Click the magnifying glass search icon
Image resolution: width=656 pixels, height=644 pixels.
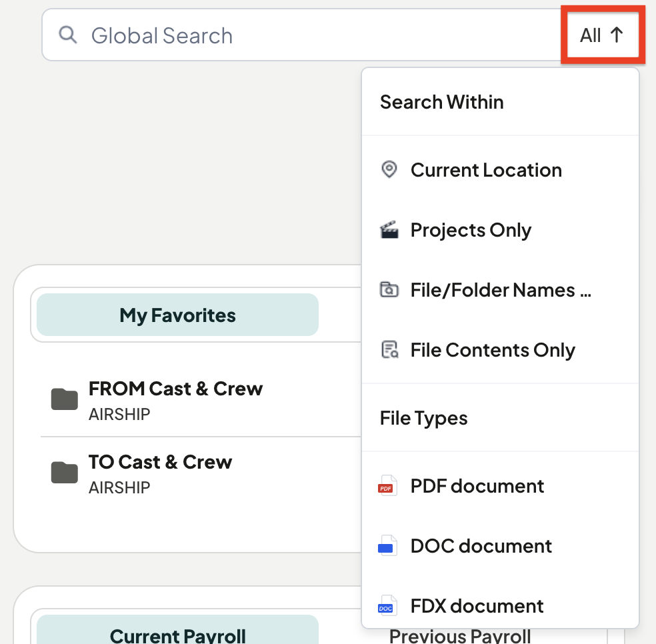click(68, 35)
